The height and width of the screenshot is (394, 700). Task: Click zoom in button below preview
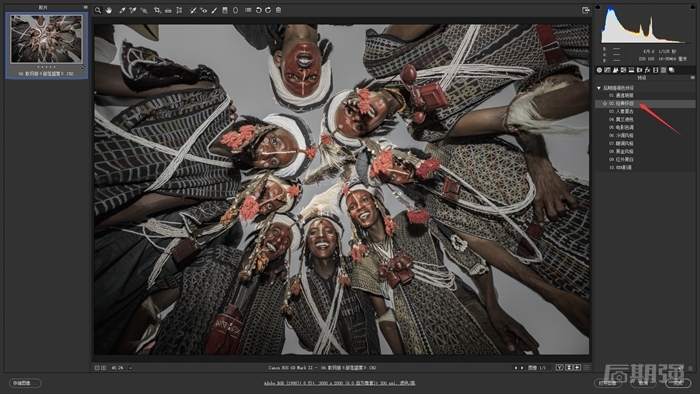[x=104, y=368]
